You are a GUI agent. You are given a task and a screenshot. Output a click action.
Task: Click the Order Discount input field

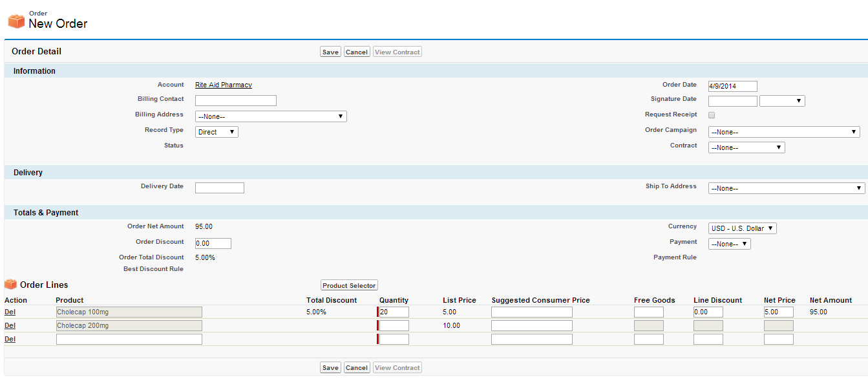coord(213,243)
